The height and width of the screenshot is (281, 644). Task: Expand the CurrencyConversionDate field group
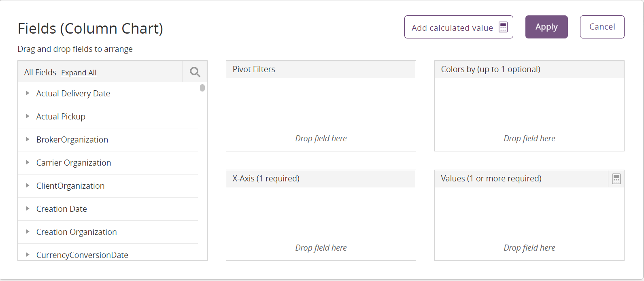tap(28, 255)
